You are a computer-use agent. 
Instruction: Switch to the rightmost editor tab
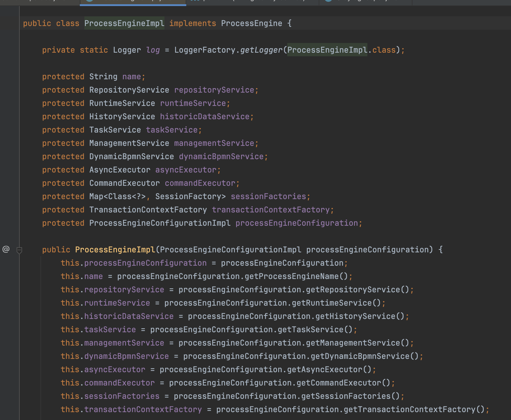tap(365, 2)
